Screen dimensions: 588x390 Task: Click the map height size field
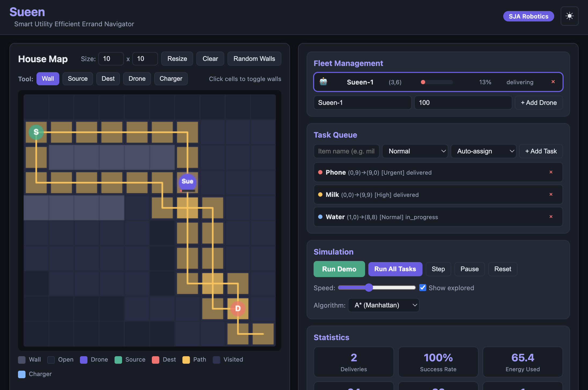coord(145,59)
